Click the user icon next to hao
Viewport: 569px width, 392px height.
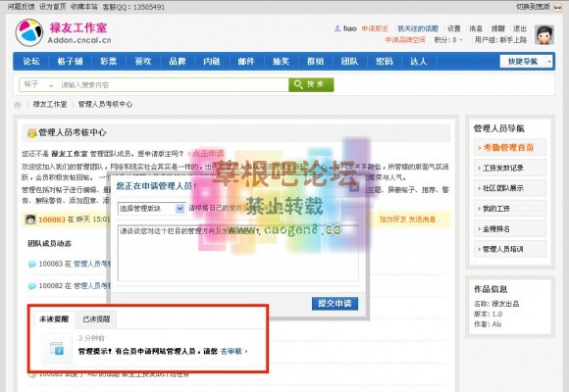(x=337, y=28)
